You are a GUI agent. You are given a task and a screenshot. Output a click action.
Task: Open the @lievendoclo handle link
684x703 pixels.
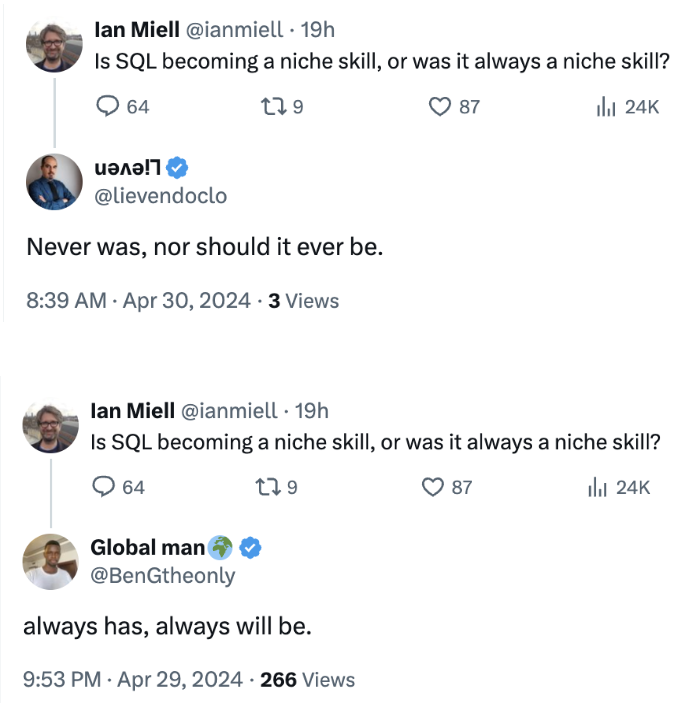coord(160,196)
